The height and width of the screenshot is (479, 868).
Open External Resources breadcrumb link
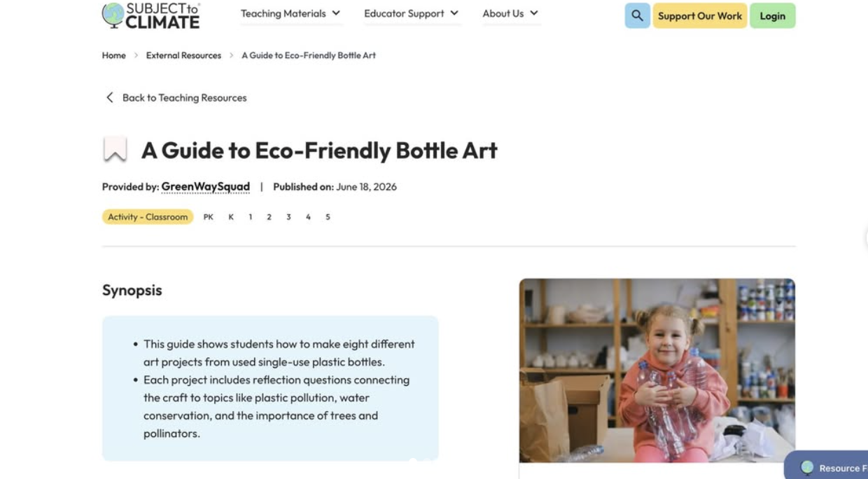183,55
